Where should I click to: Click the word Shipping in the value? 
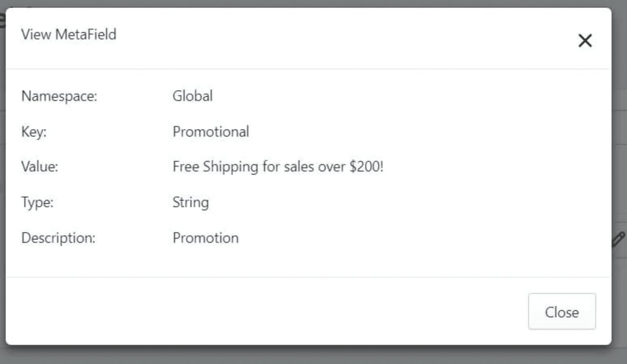tap(231, 167)
